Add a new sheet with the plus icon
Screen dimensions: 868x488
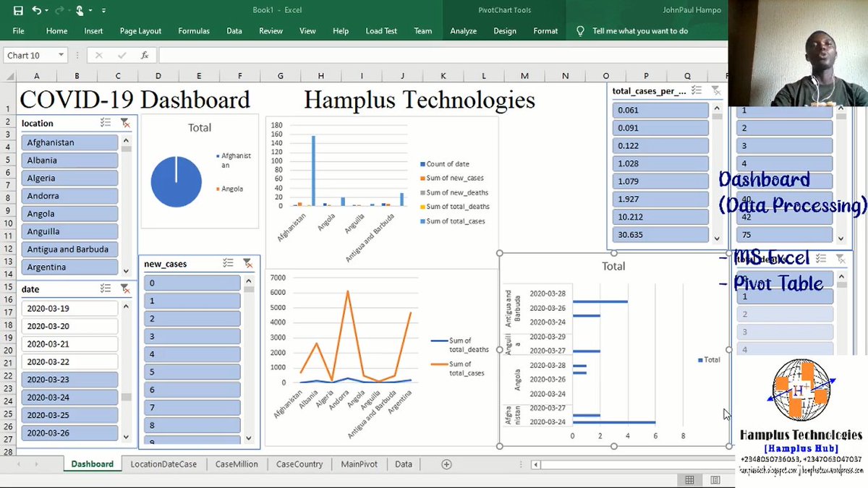click(x=446, y=464)
